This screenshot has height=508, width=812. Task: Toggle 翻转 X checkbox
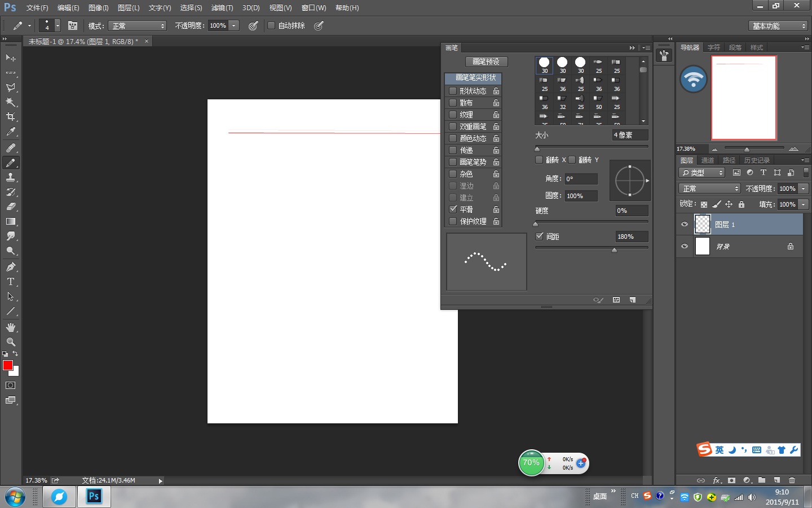539,160
